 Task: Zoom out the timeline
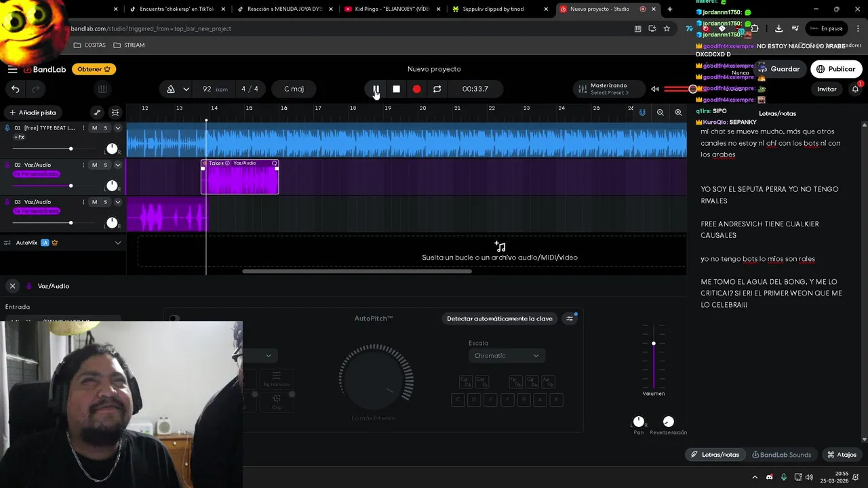point(660,113)
